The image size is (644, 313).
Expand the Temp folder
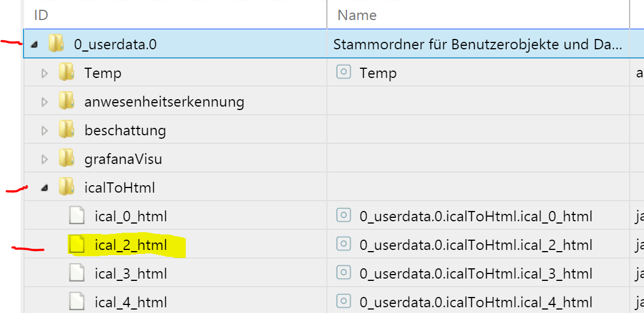click(x=45, y=73)
